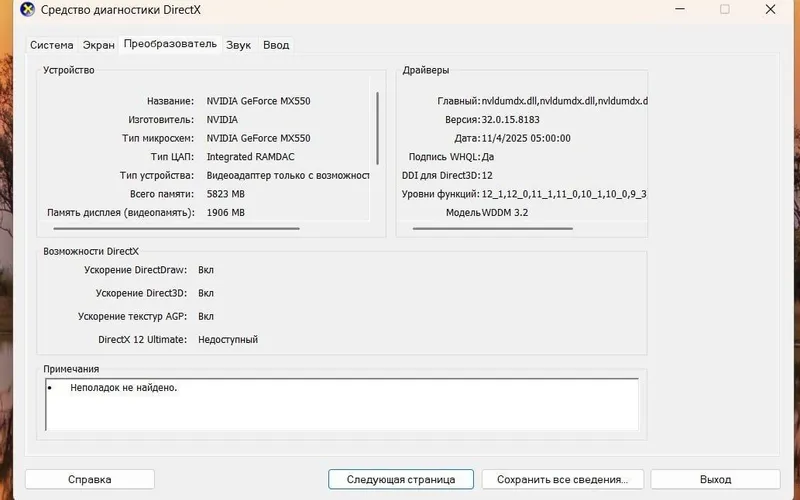This screenshot has height=500, width=800.
Task: Click the Подпись WHQL value Да
Action: click(x=488, y=157)
